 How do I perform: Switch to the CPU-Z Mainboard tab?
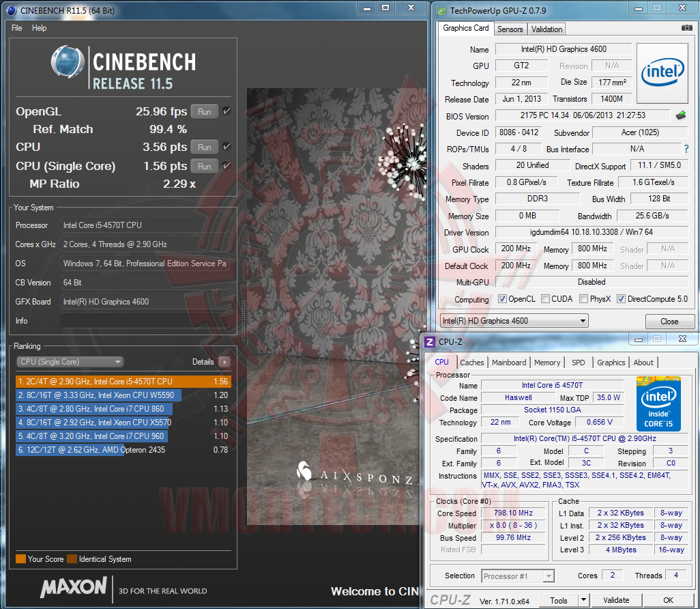[509, 363]
